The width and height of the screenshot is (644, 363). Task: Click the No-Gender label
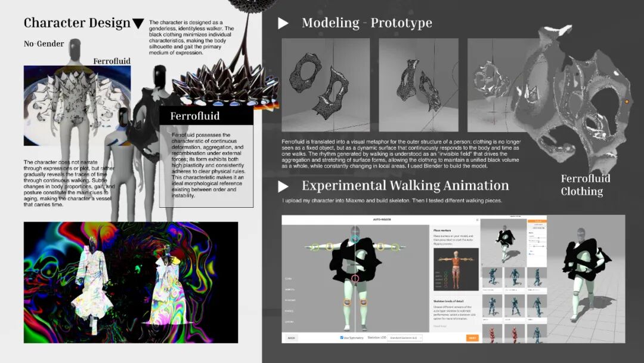pos(44,44)
